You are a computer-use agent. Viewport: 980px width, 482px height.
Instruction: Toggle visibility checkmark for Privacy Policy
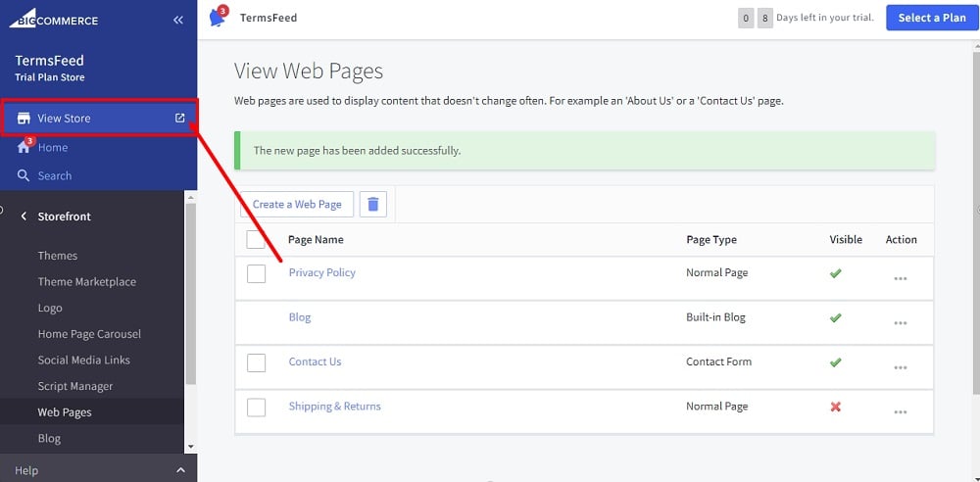835,273
